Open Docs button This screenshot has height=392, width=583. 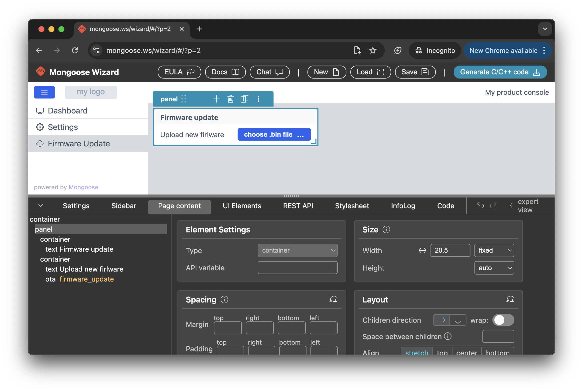[225, 72]
